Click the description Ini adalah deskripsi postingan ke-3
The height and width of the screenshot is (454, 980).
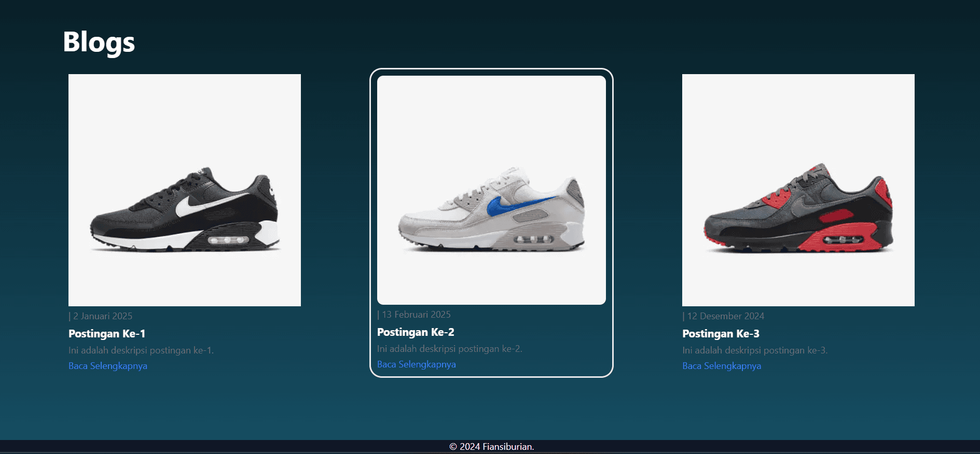755,350
